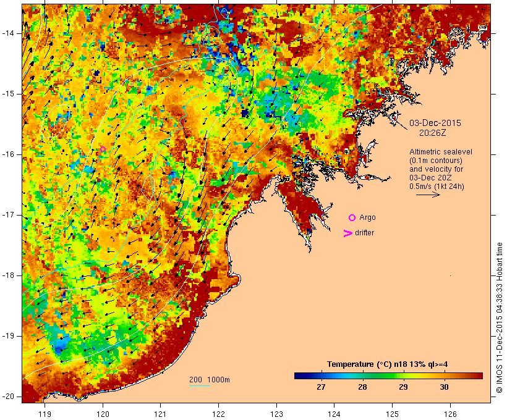Click the closed white sea-level contour near 119°E, 15.5°S
507x420 pixels.
pyautogui.click(x=56, y=122)
